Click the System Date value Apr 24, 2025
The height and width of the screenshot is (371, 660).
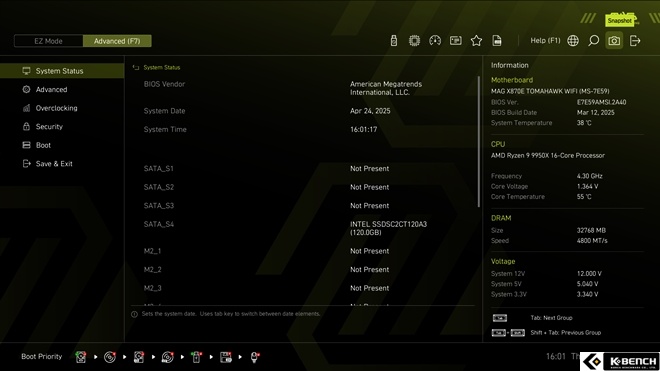click(370, 111)
